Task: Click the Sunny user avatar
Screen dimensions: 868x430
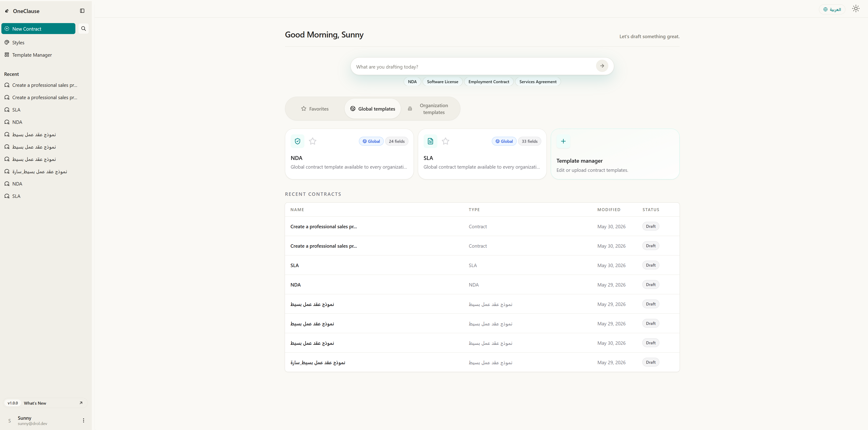Action: (9, 421)
